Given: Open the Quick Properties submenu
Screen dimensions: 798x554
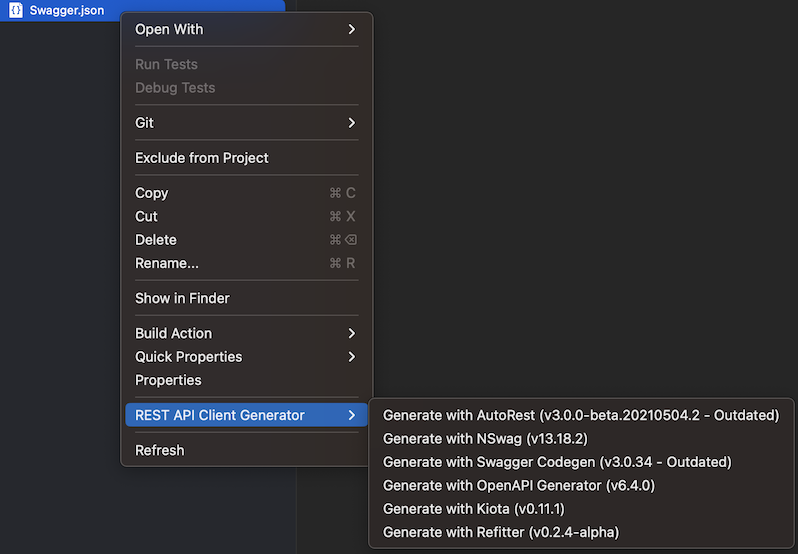Looking at the screenshot, I should [x=246, y=357].
